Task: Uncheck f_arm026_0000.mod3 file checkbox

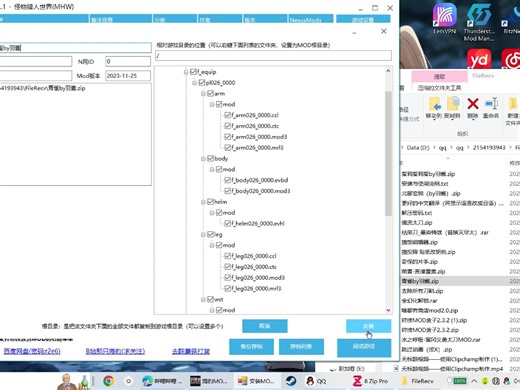Action: (x=228, y=137)
